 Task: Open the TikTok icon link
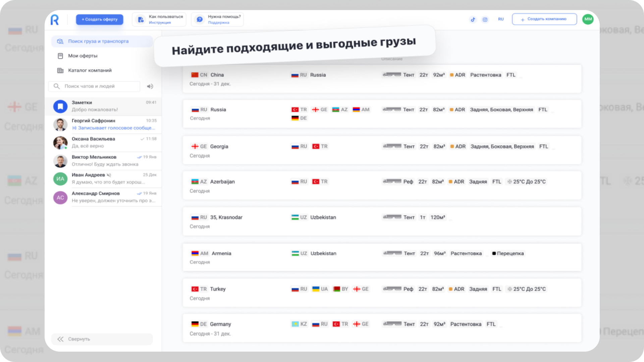coord(473,19)
